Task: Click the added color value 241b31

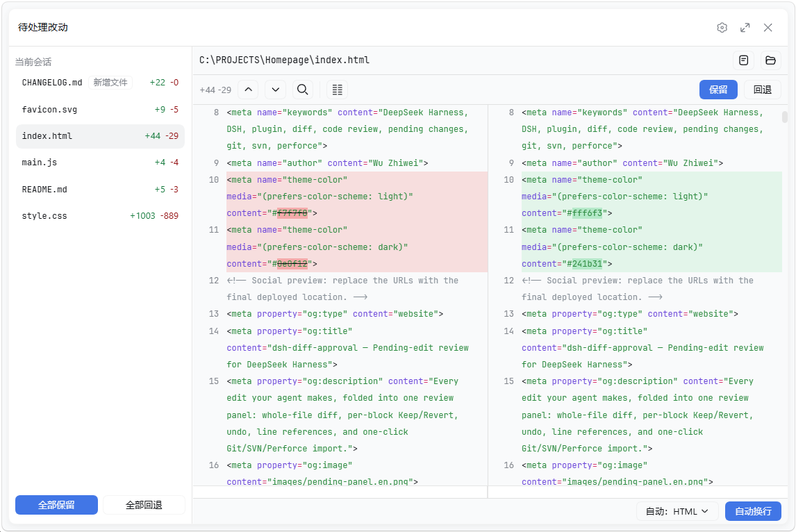Action: point(588,264)
